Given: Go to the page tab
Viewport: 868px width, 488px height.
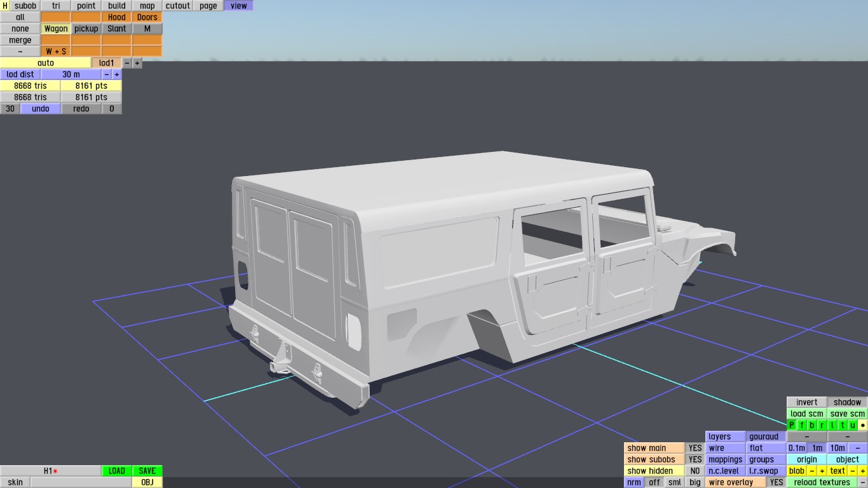Looking at the screenshot, I should pos(208,6).
